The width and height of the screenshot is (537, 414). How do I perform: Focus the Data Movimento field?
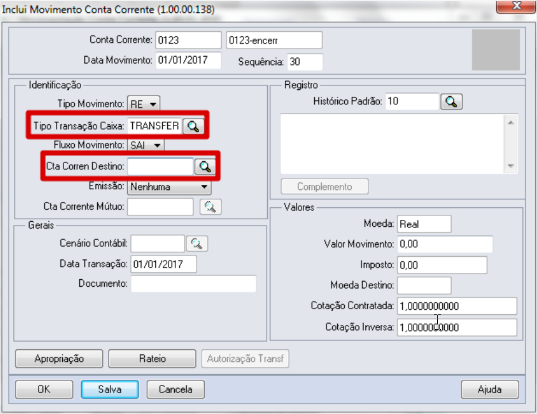(x=188, y=60)
